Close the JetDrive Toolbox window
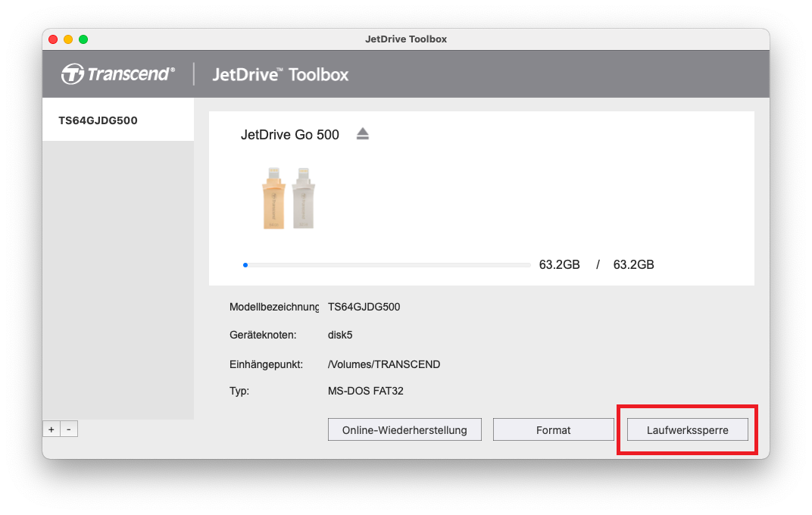The image size is (812, 515). click(x=53, y=39)
